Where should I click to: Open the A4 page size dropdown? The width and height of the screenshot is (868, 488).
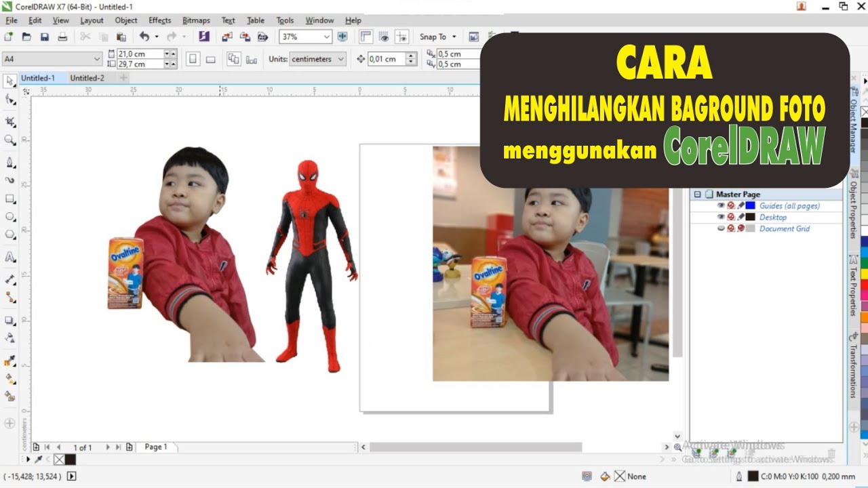[96, 59]
